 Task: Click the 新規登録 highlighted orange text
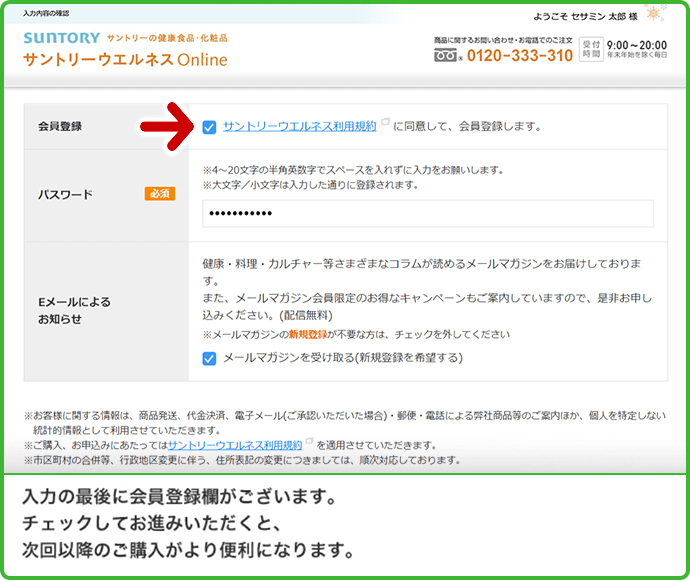point(308,334)
